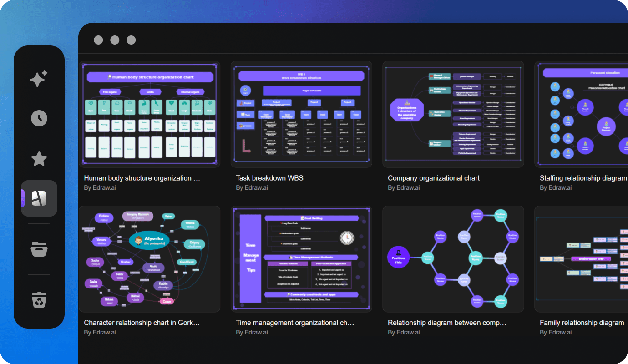Open Character relationship chart in Gorky thumbnail

click(150, 259)
